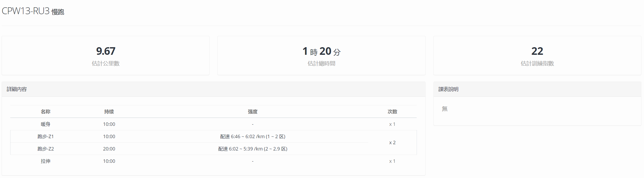644x178 pixels.
Task: Select the 拉伸 row name
Action: pos(45,161)
